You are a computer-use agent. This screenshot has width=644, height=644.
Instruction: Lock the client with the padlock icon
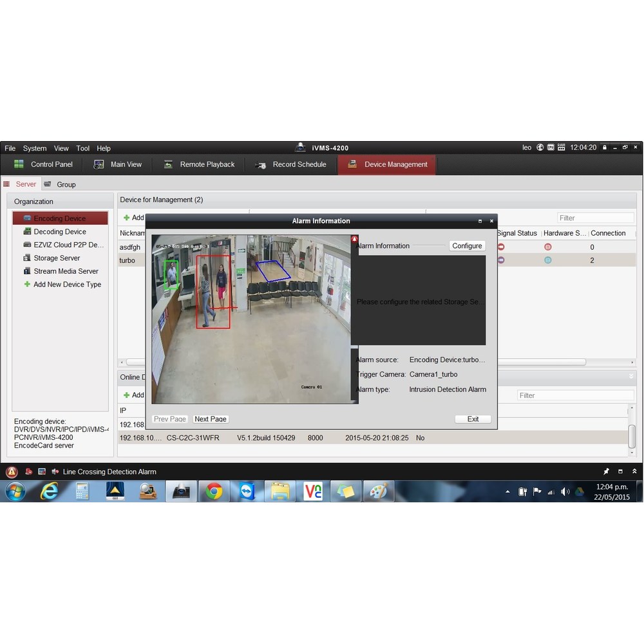click(604, 147)
